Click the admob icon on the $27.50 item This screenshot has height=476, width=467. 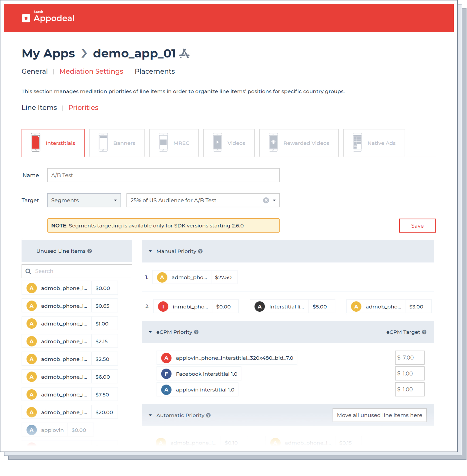coord(162,277)
